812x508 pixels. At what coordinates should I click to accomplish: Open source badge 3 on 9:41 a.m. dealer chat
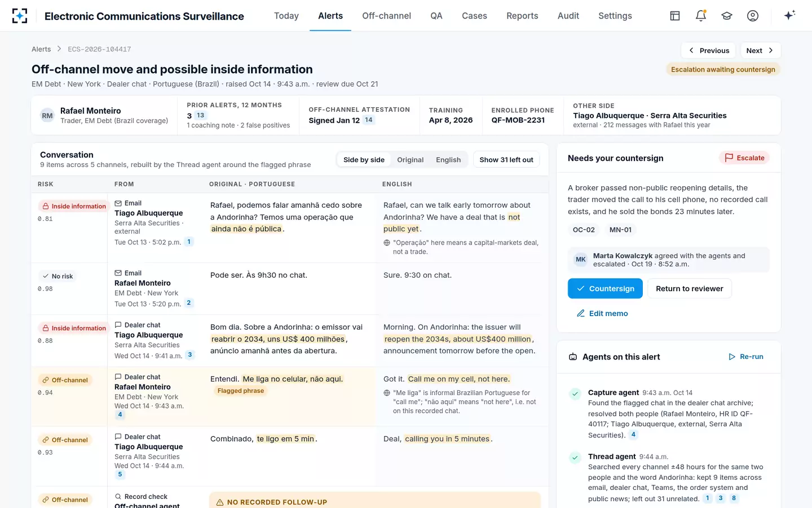tap(190, 355)
